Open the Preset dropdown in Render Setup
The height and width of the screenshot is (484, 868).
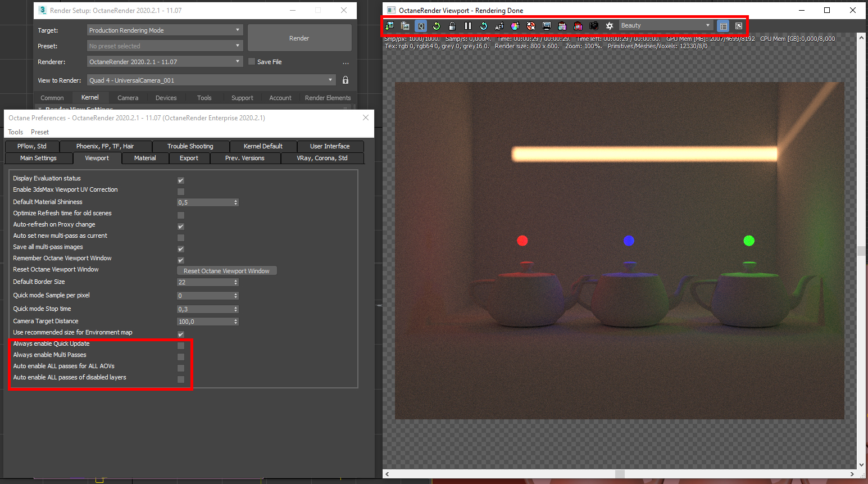pos(165,46)
